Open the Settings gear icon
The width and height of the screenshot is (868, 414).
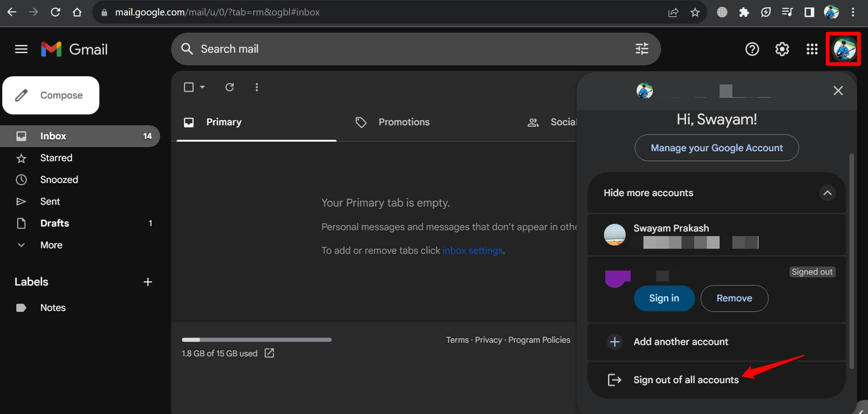tap(782, 49)
